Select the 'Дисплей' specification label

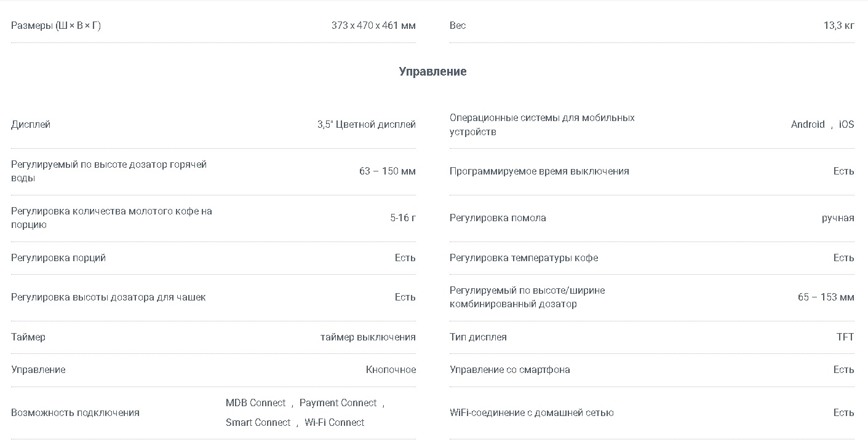(31, 125)
